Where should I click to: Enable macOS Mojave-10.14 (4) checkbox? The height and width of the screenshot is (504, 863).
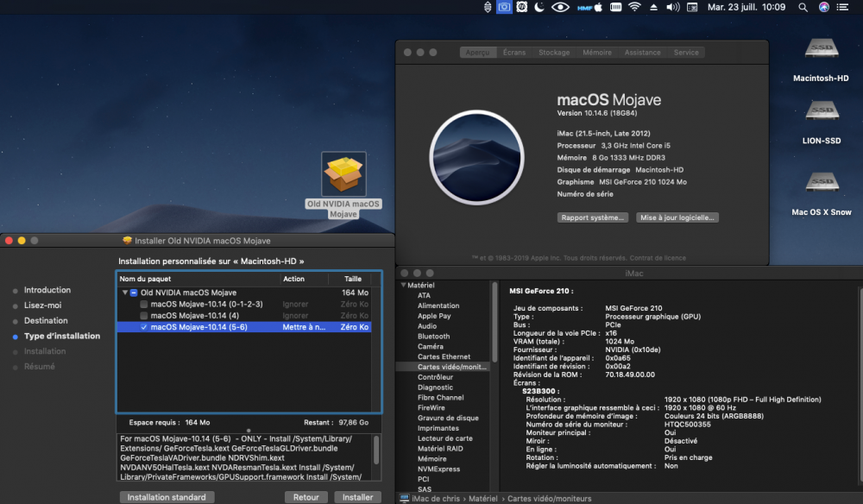point(143,316)
